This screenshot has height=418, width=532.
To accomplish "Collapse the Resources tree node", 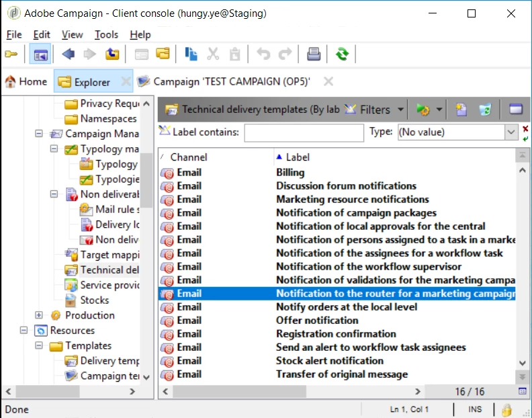I will tap(24, 330).
